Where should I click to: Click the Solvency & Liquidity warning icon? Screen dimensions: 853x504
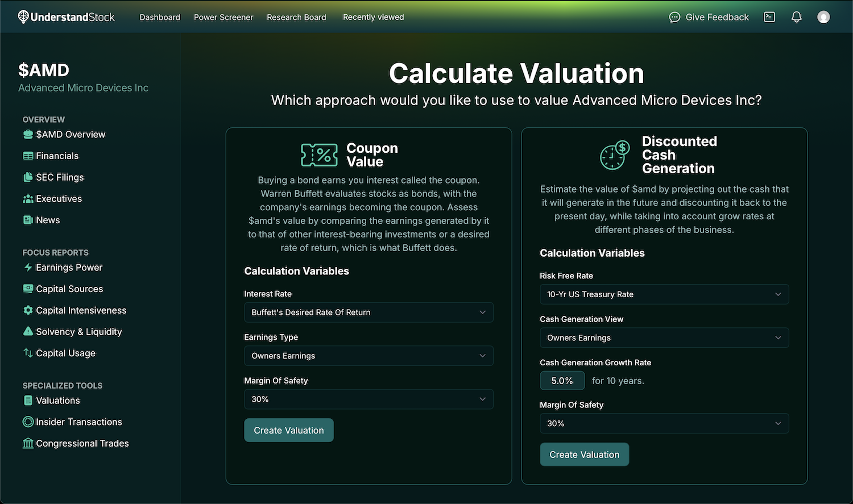[x=28, y=331]
